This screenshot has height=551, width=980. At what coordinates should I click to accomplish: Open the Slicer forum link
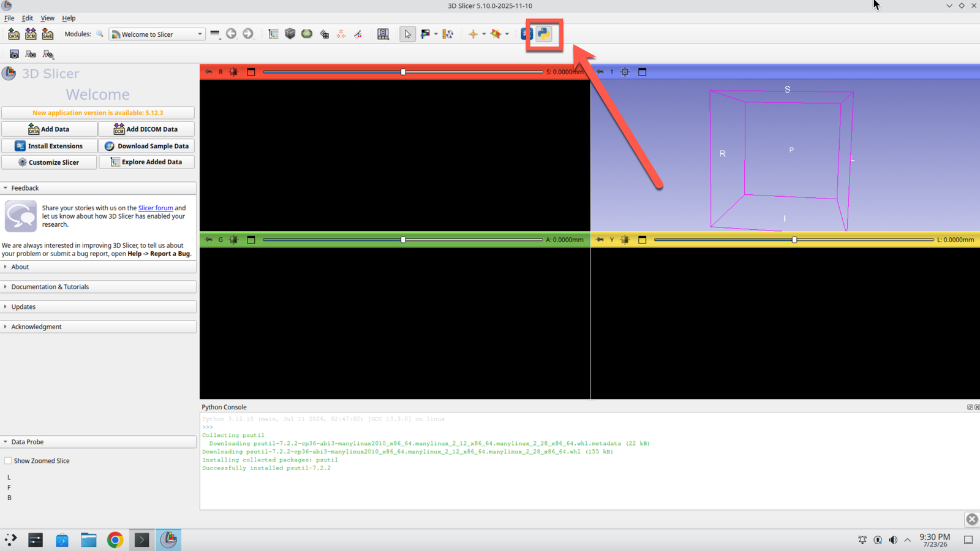156,208
